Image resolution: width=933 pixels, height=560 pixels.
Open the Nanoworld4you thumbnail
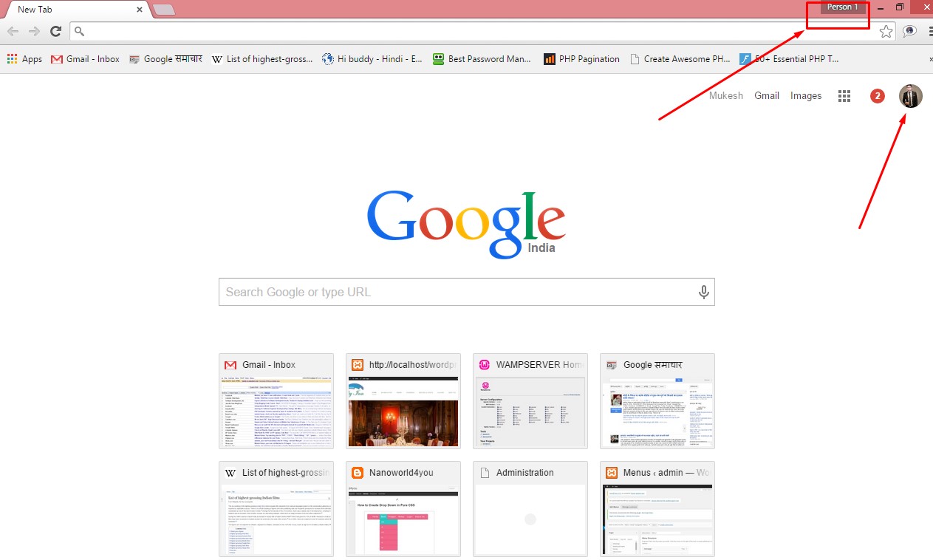point(403,509)
